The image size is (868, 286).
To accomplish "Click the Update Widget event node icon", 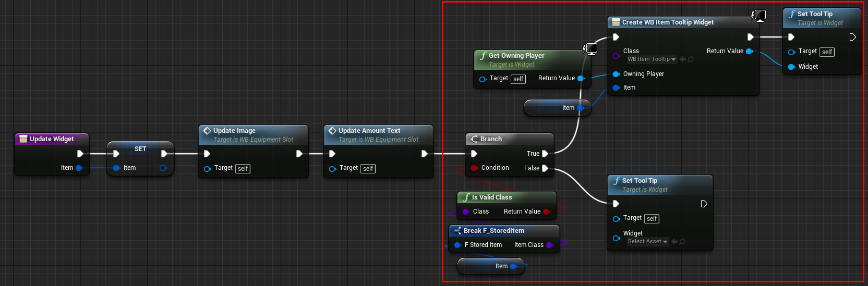I will coord(23,139).
